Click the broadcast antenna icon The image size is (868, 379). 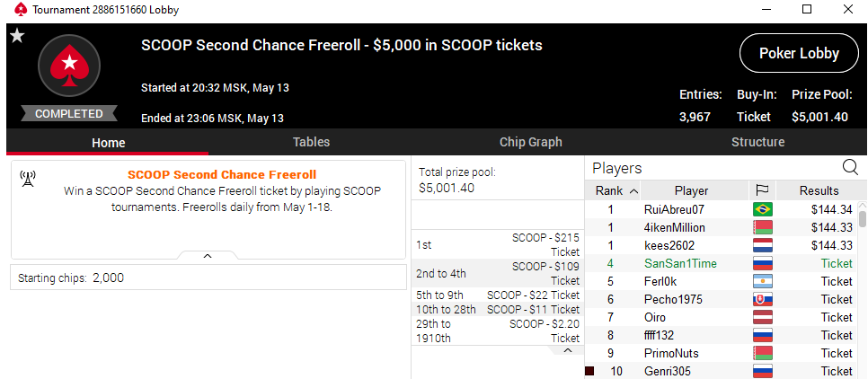click(x=28, y=179)
